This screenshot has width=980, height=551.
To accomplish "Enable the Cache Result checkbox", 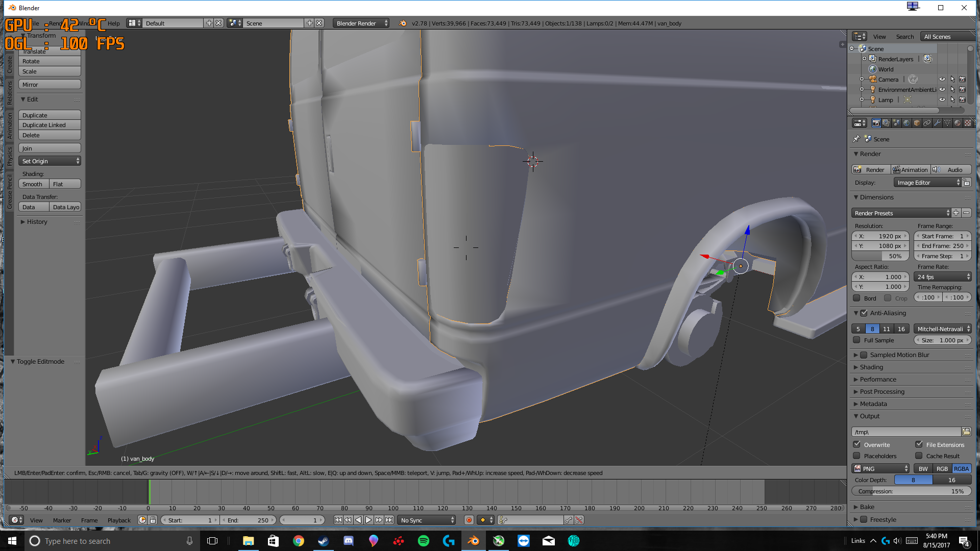I will [919, 456].
